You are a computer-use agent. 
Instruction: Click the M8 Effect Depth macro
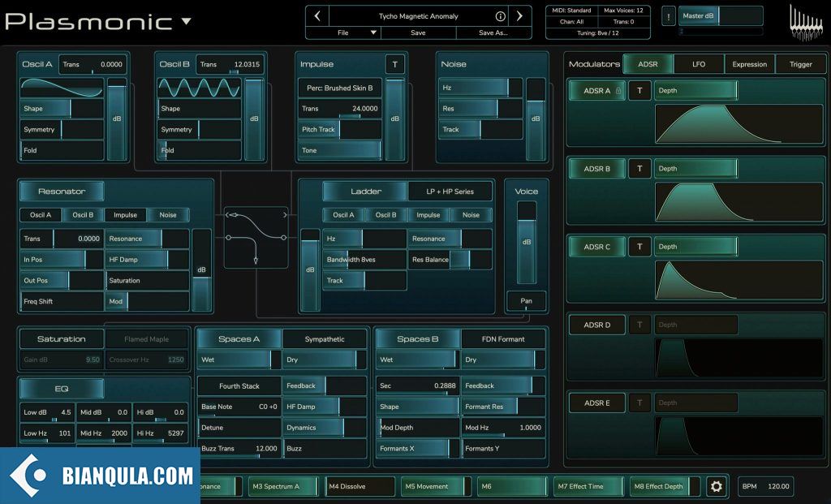pos(665,486)
